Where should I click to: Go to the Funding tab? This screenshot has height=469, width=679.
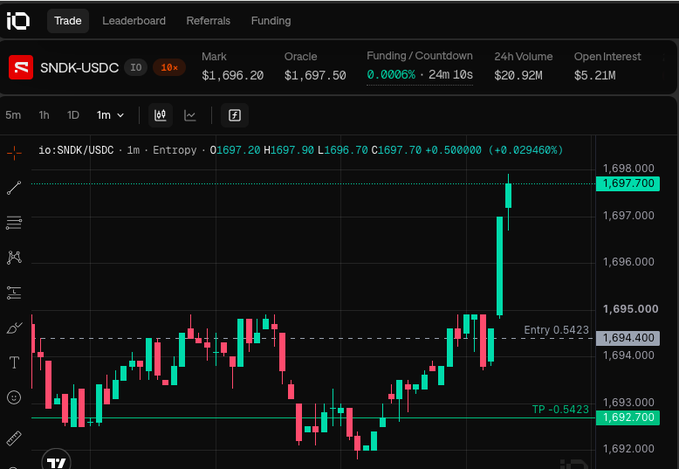point(271,21)
